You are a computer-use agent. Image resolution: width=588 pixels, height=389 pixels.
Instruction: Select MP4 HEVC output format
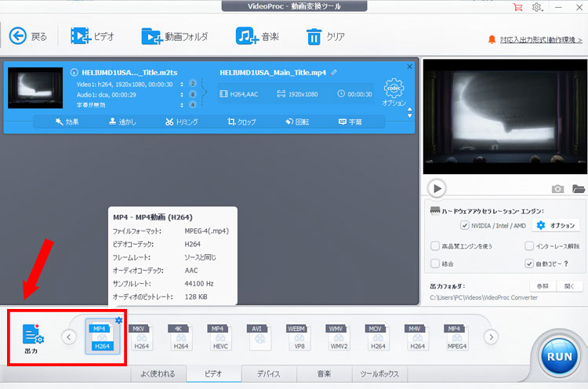tap(220, 337)
